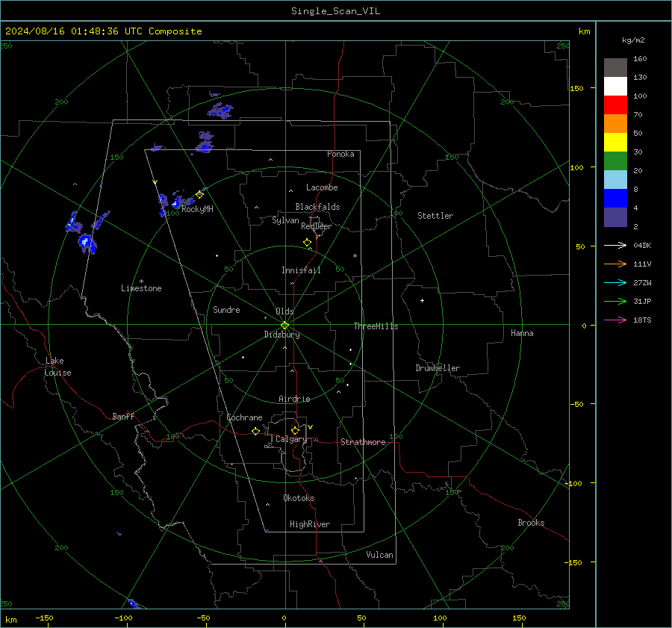Click the Lacombe label
Image resolution: width=672 pixels, height=628 pixels.
click(x=322, y=187)
